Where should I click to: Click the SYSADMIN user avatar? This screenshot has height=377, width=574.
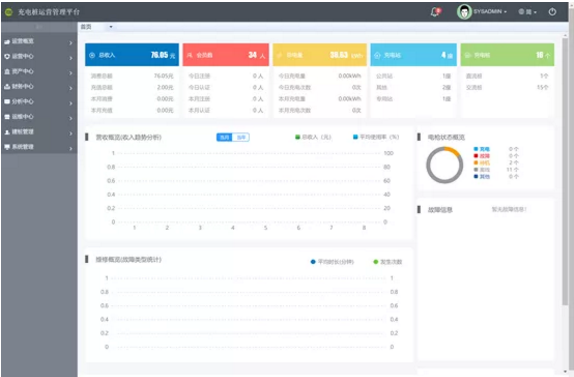(464, 12)
